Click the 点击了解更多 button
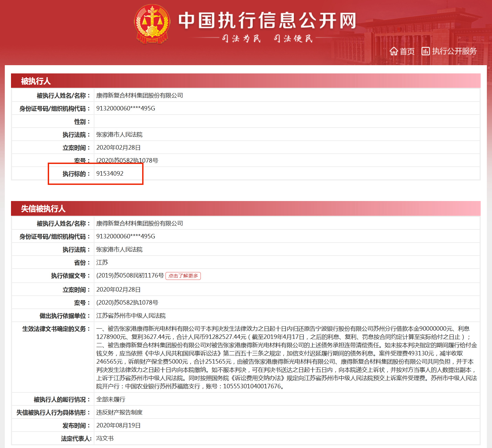Viewport: 492px width, 448px height. 183,276
